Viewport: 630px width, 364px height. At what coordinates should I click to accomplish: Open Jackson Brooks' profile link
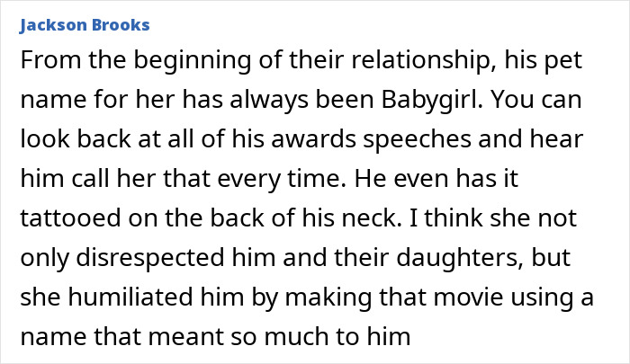click(85, 25)
